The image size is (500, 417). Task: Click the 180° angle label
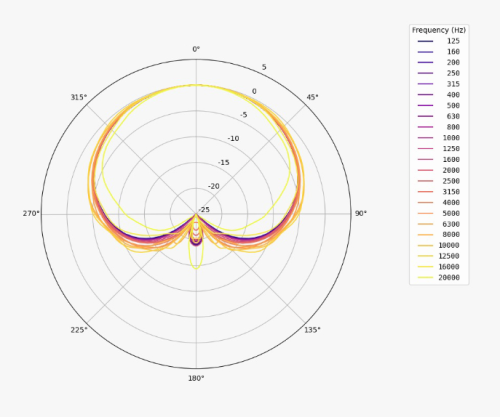196,378
